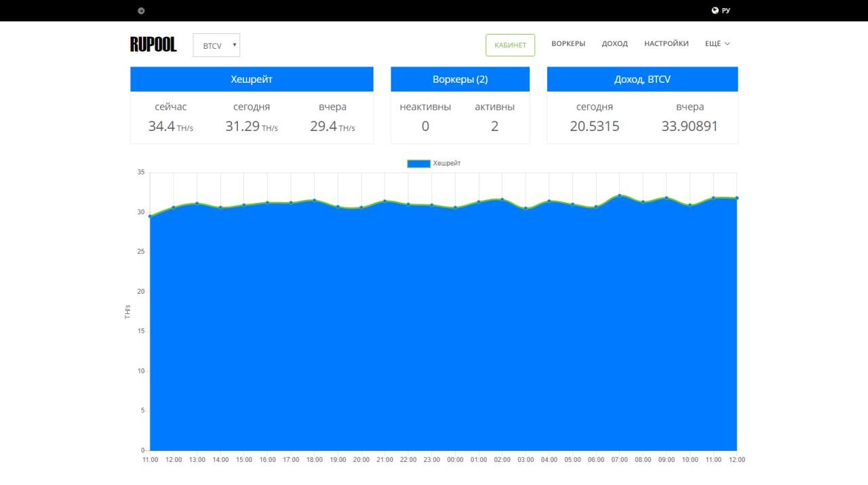Image resolution: width=868 pixels, height=485 pixels.
Task: Click the RUPOOL logo
Action: click(x=153, y=45)
